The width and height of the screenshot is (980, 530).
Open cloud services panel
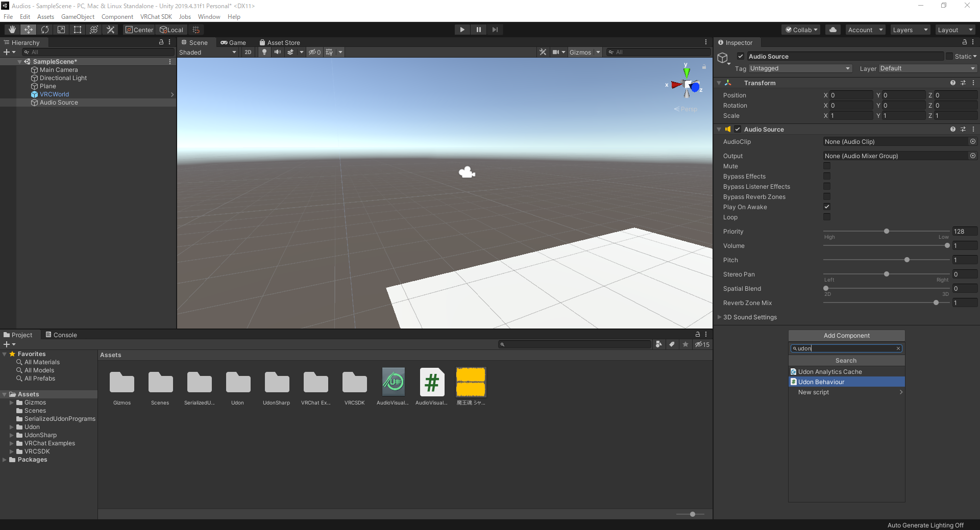click(833, 30)
